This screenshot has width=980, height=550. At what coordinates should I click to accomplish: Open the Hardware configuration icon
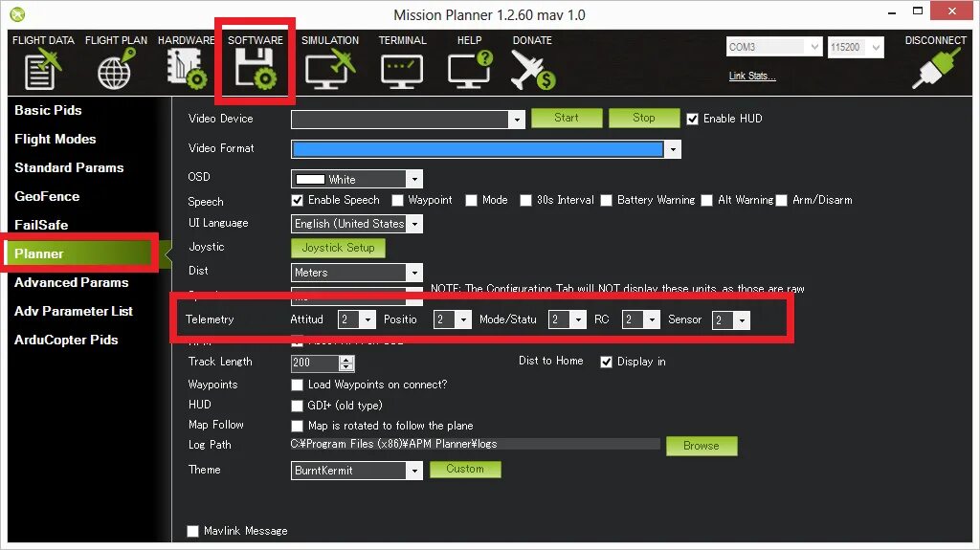[x=187, y=70]
